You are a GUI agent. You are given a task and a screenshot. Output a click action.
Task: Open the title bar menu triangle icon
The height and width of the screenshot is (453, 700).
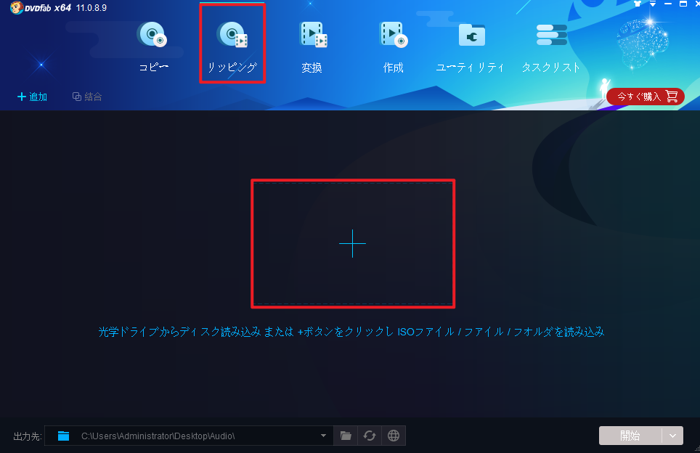click(x=653, y=4)
